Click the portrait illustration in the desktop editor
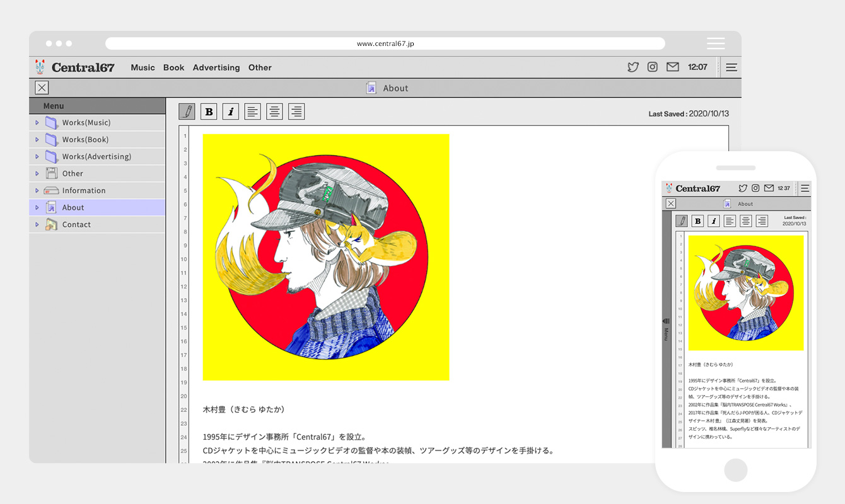The height and width of the screenshot is (504, 845). (x=326, y=257)
